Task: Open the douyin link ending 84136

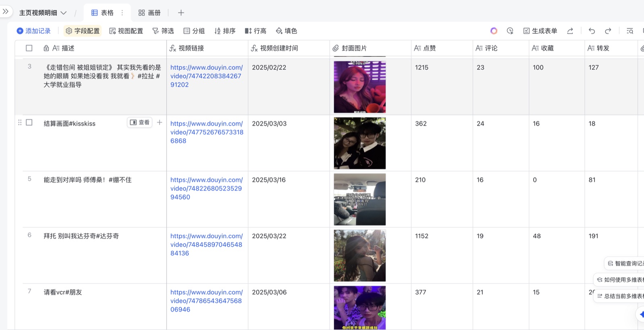Action: tap(206, 245)
